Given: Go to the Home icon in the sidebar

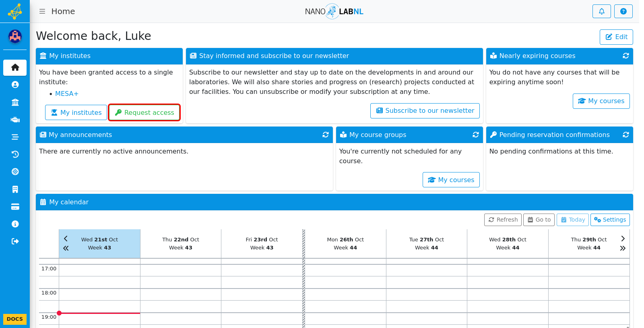Looking at the screenshot, I should point(15,67).
